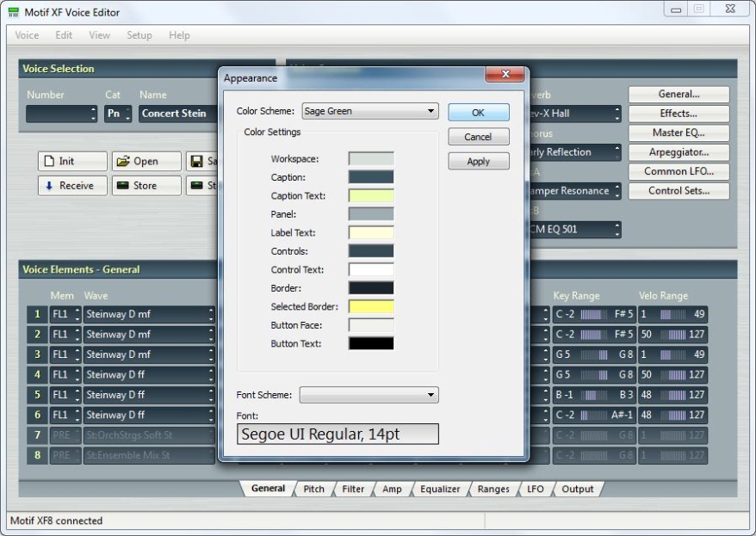756x536 pixels.
Task: Open the Steinway D ff wave in row 4
Action: (149, 374)
